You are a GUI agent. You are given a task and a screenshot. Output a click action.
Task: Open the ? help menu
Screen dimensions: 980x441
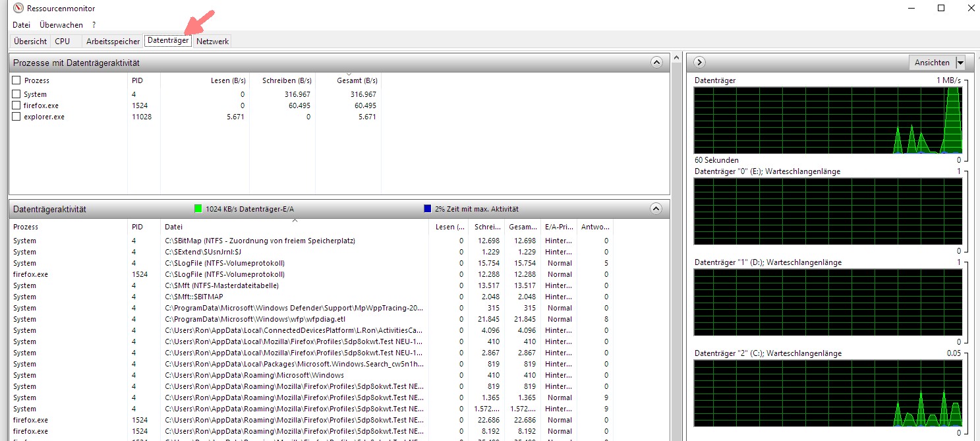(94, 25)
